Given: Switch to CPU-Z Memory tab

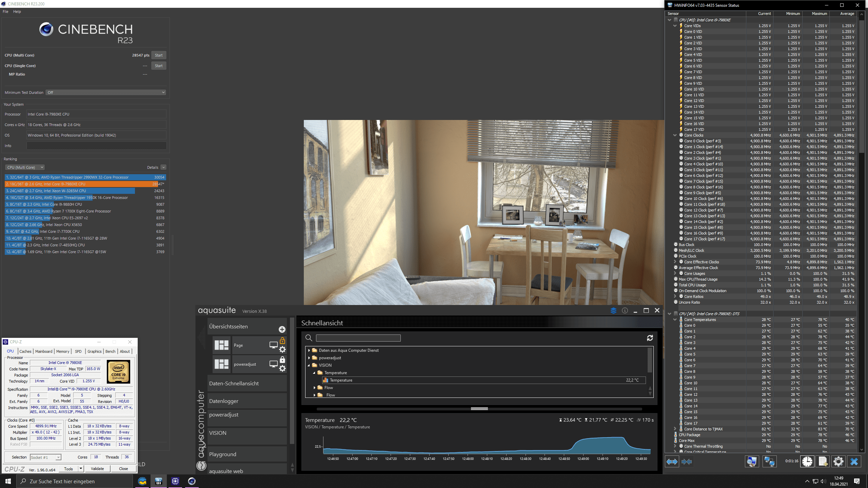Looking at the screenshot, I should click(x=63, y=351).
